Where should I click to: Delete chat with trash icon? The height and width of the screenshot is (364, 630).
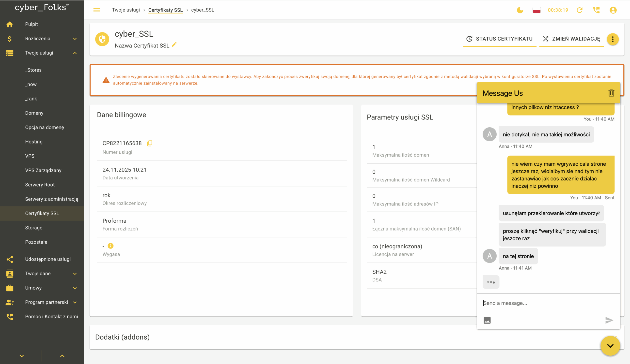[611, 93]
